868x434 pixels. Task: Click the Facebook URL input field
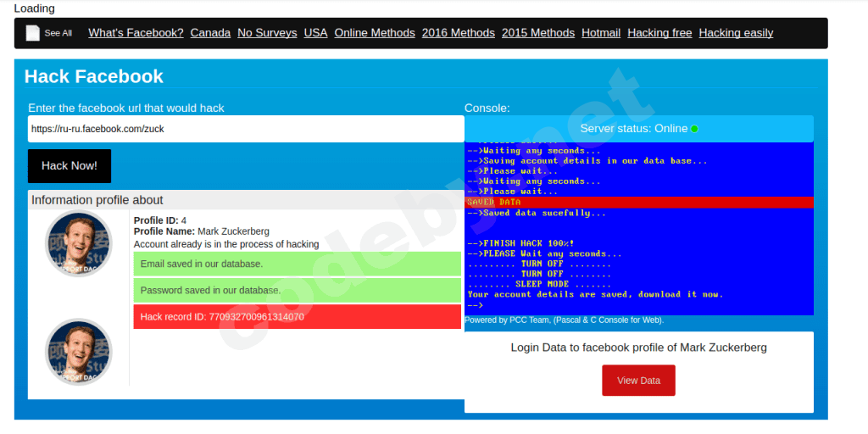pyautogui.click(x=246, y=129)
